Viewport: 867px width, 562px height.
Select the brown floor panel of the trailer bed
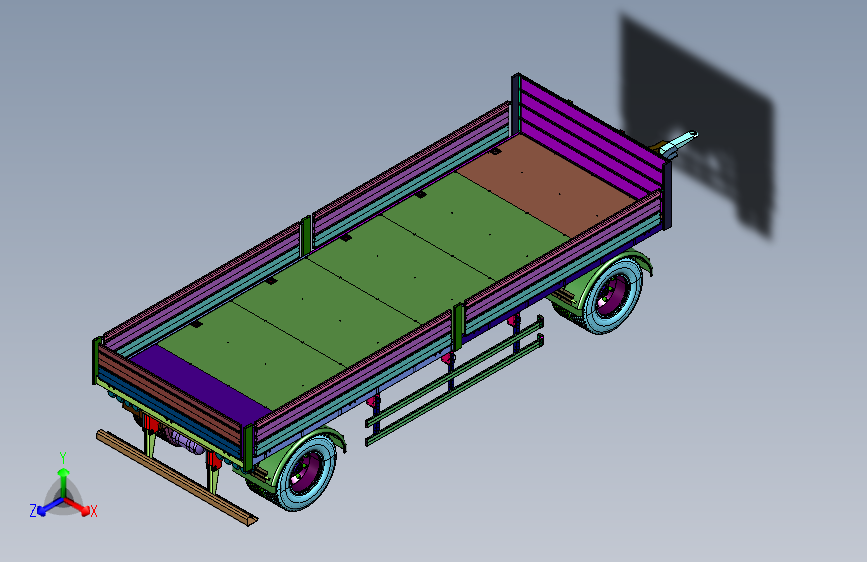click(x=546, y=185)
